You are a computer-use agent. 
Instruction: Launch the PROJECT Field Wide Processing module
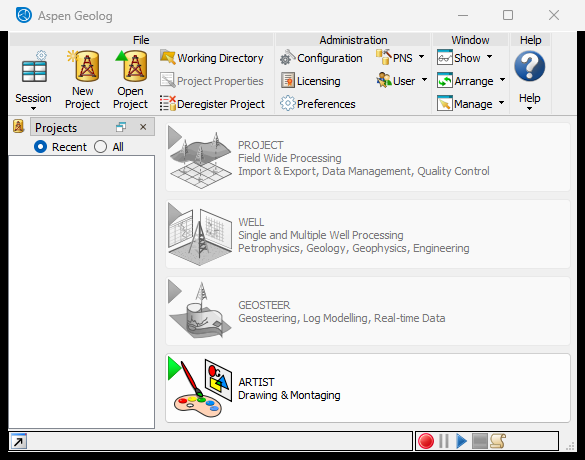point(368,157)
